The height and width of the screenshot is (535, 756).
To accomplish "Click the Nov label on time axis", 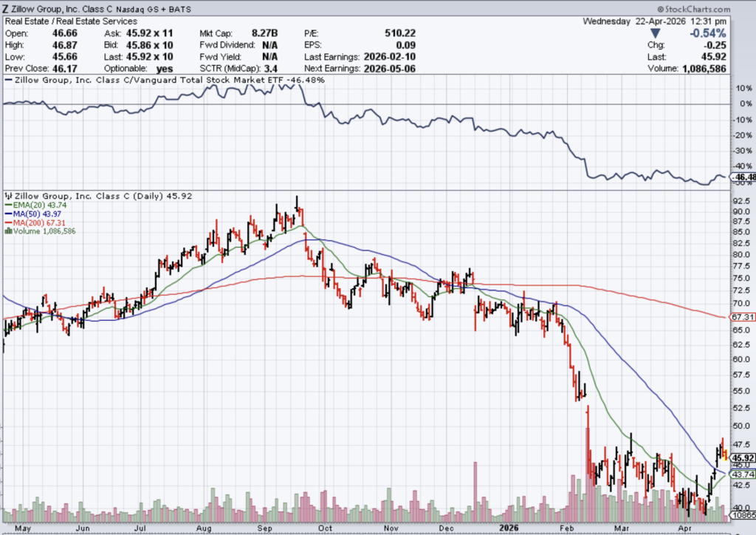I will pyautogui.click(x=391, y=528).
